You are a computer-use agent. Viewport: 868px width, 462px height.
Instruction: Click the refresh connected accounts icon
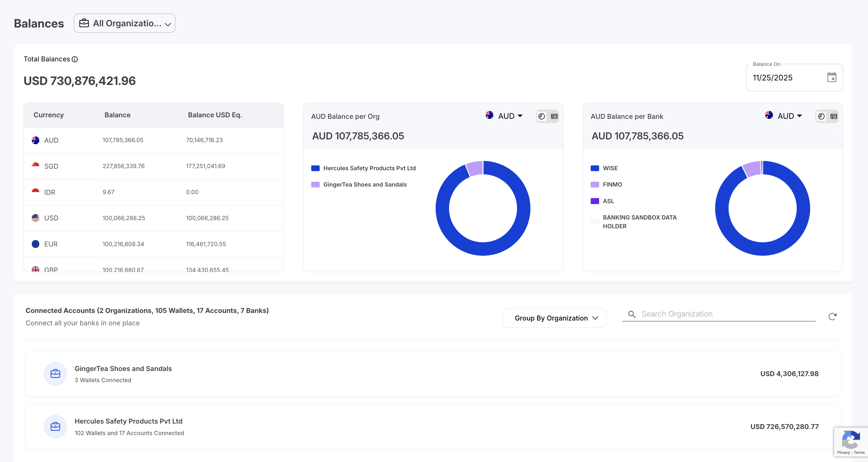point(832,317)
